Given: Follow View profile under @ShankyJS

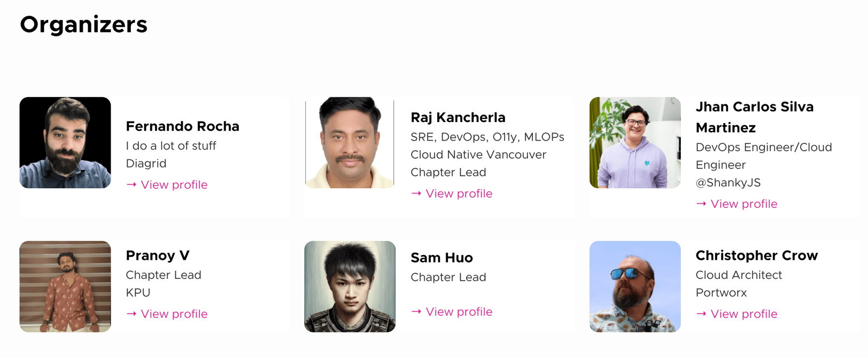Looking at the screenshot, I should [744, 204].
